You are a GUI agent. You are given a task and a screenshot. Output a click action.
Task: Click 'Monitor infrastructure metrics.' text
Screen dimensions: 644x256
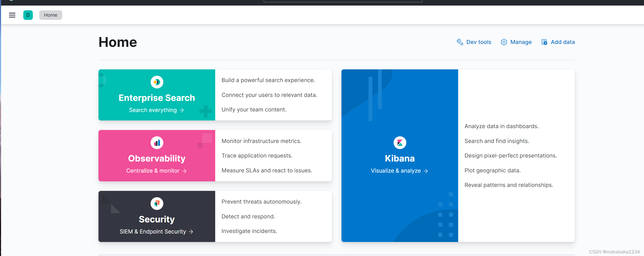point(262,141)
